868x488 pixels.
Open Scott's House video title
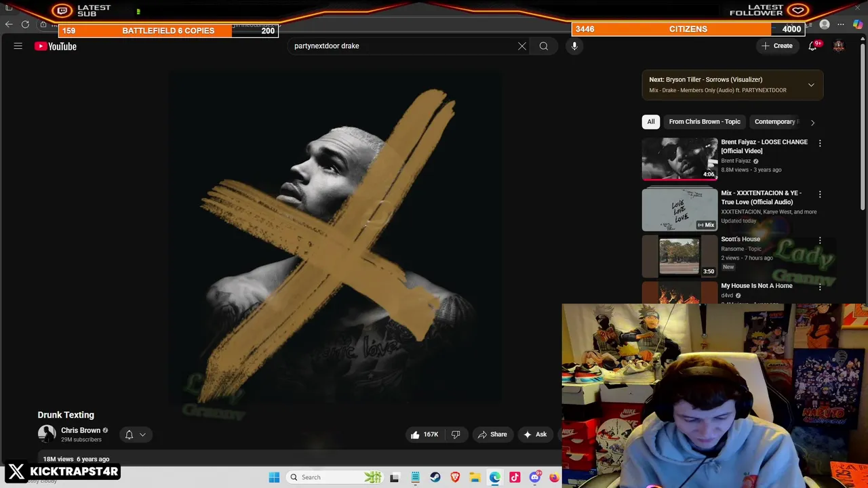pos(741,239)
